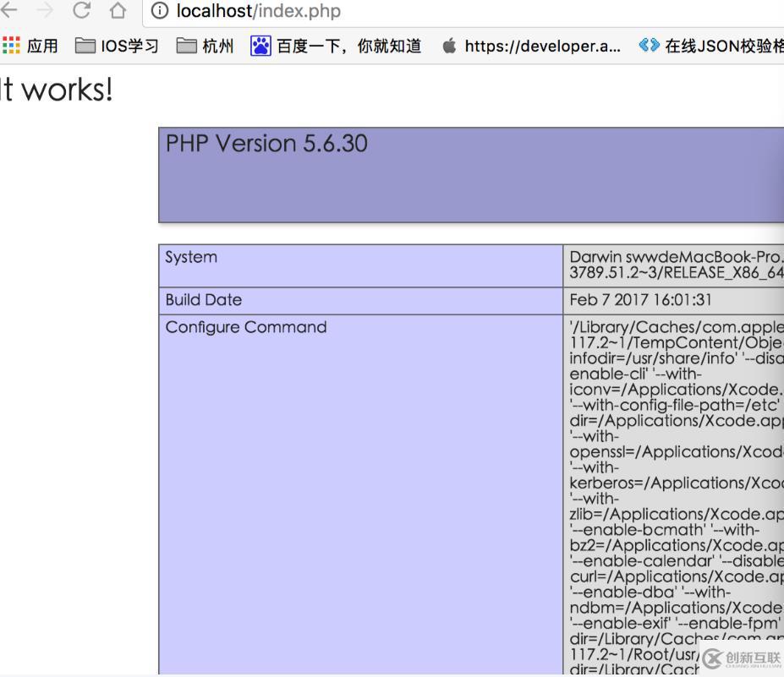
Task: Open the https://developer.a... Apple bookmark
Action: 531,46
